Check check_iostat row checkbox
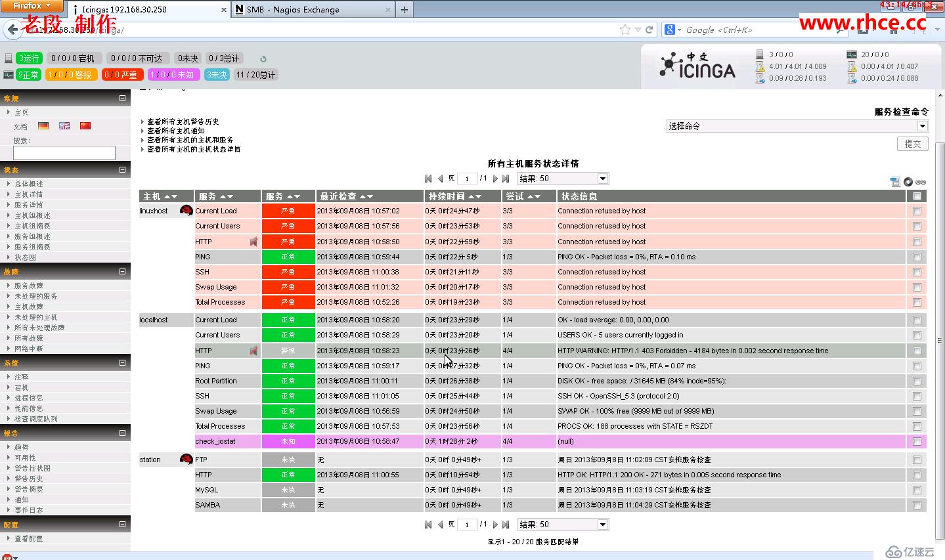Viewport: 945px width, 560px height. tap(917, 442)
